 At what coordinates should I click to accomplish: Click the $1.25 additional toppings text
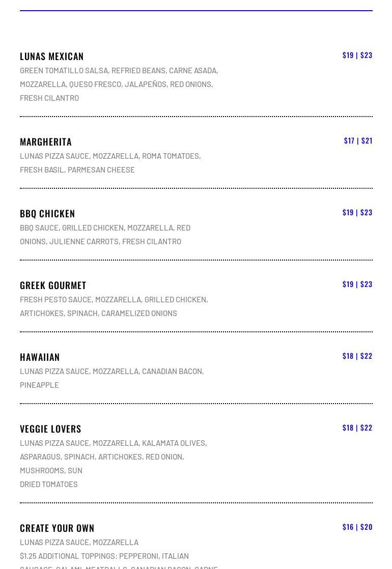pos(104,556)
